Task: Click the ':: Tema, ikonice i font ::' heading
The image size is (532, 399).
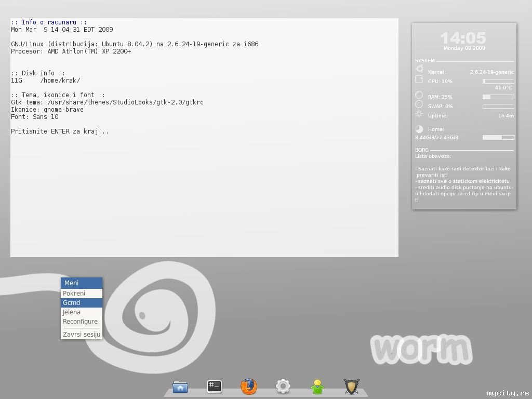Action: (58, 95)
